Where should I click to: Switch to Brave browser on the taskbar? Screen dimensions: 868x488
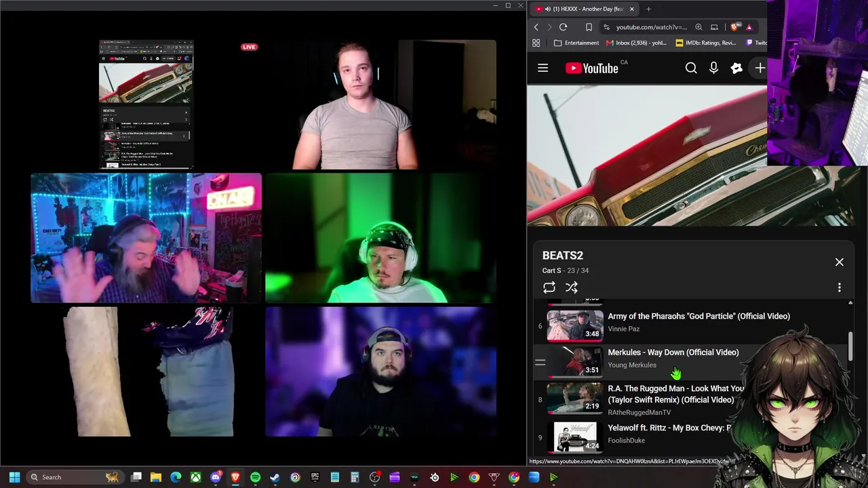(x=235, y=477)
